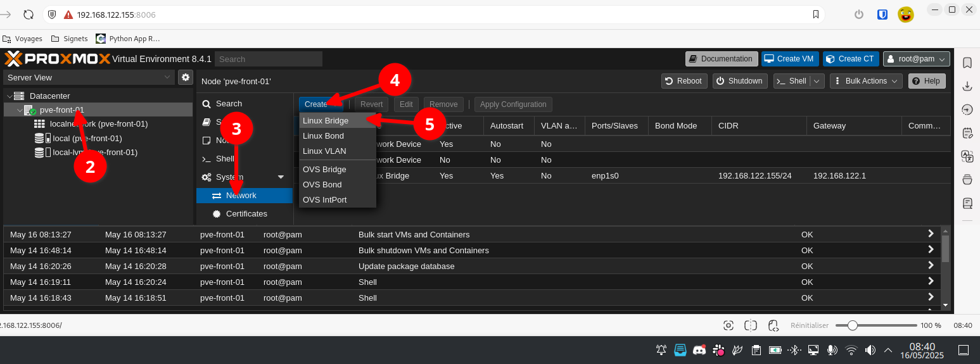Click the Proxmox search input field
The height and width of the screenshot is (364, 980).
pyautogui.click(x=268, y=59)
